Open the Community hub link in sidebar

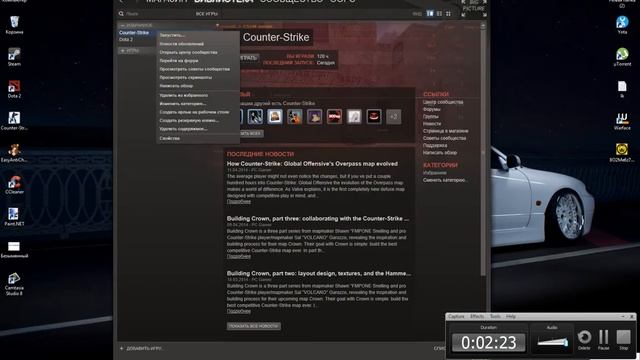(x=443, y=102)
